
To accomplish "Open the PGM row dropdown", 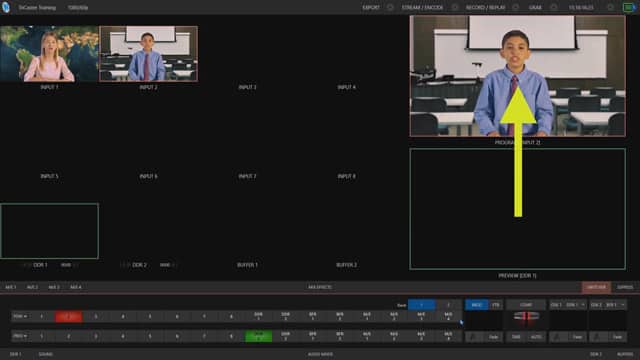I will click(20, 316).
